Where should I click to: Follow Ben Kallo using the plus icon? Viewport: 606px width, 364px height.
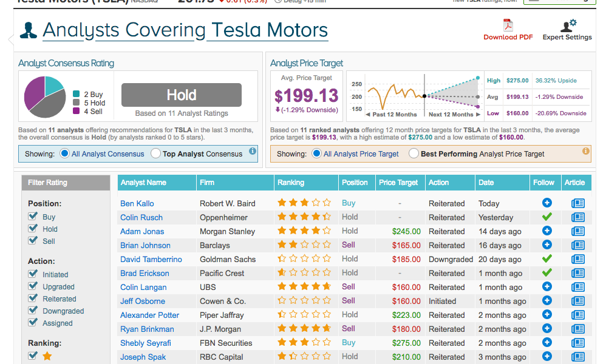(547, 203)
